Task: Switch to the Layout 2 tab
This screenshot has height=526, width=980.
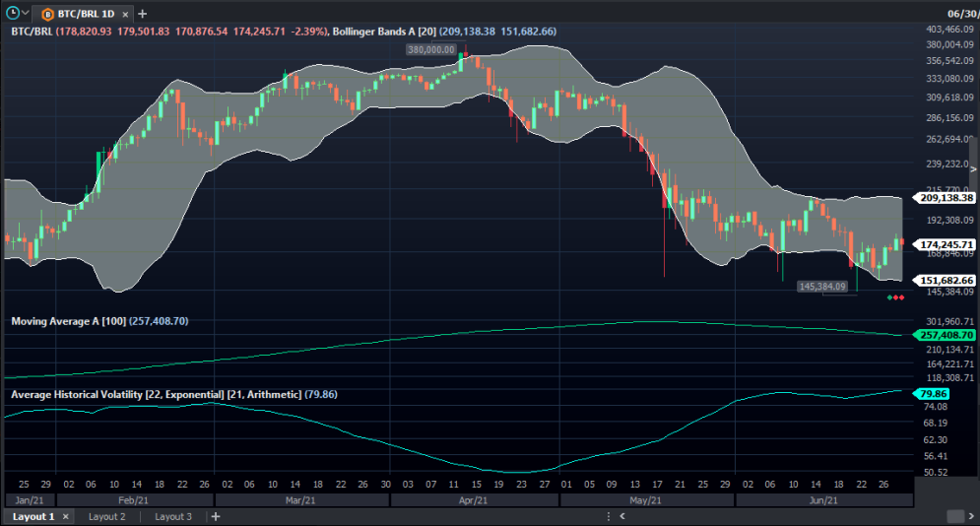Action: click(106, 516)
